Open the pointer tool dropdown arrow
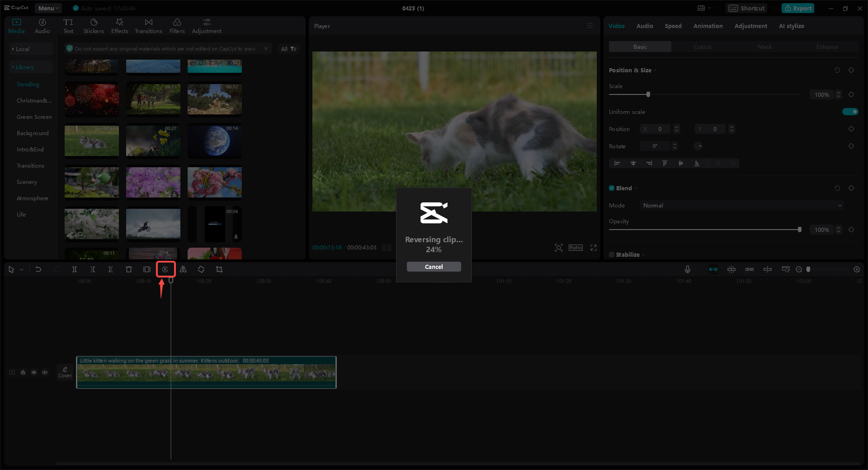This screenshot has width=868, height=470. tap(21, 269)
